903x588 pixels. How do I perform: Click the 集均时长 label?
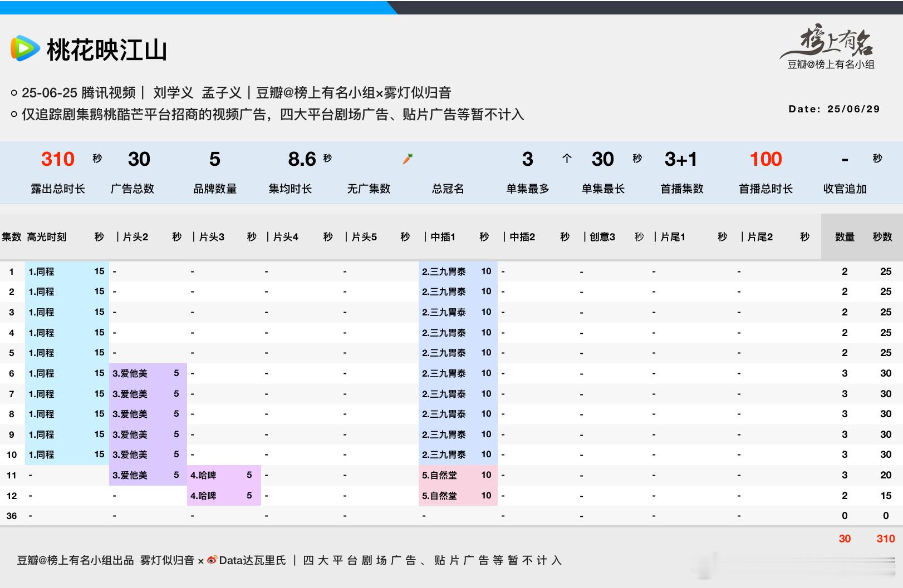click(290, 189)
